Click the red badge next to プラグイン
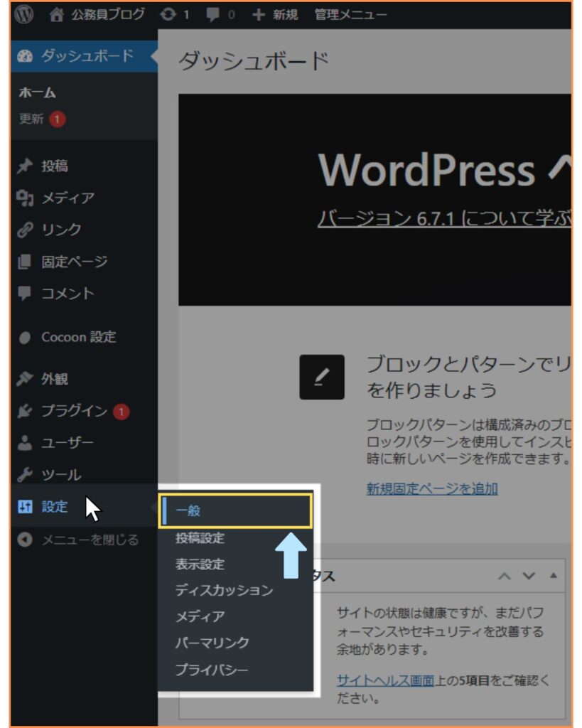The width and height of the screenshot is (582, 728). 121,412
